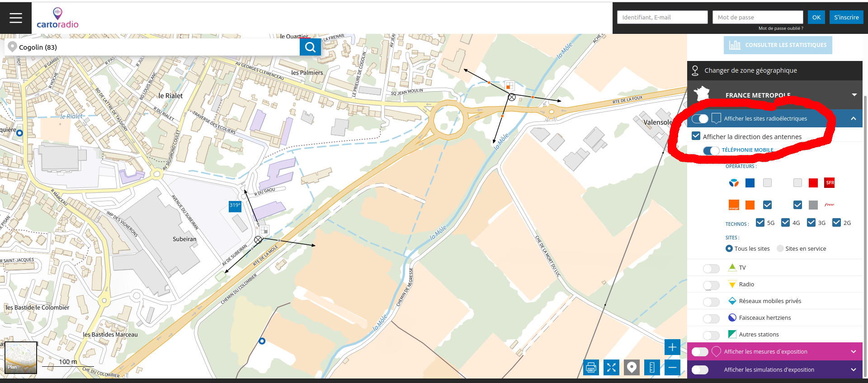The image size is (868, 383).
Task: Open Consulter les statistiques
Action: click(778, 45)
